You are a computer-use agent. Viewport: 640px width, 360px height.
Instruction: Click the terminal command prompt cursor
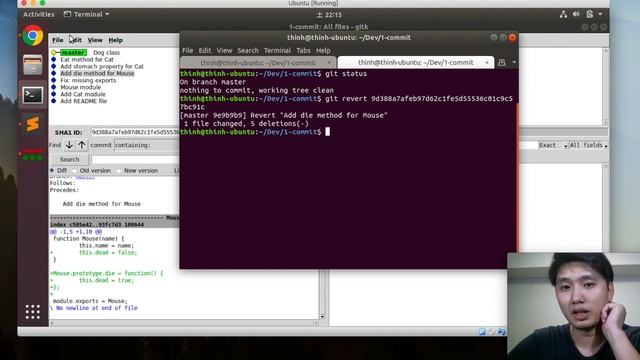[x=327, y=132]
